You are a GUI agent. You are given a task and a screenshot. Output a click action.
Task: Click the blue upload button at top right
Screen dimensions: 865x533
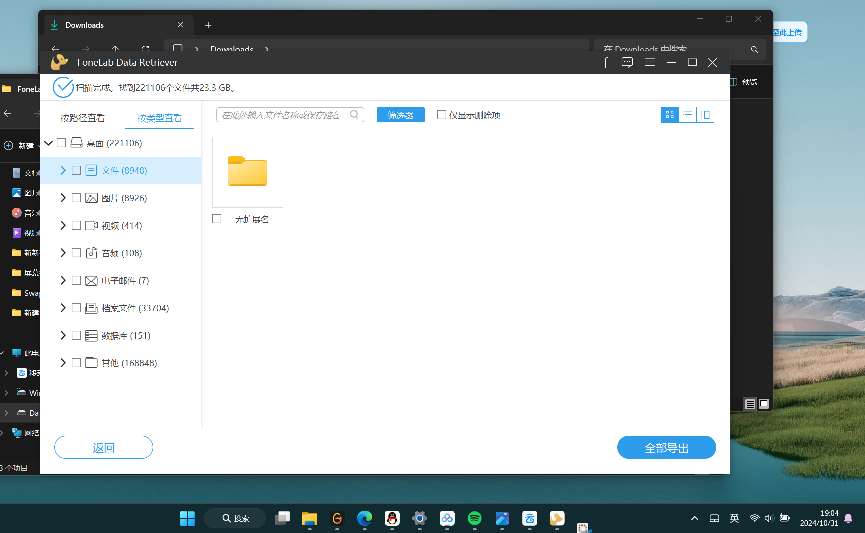(x=789, y=32)
